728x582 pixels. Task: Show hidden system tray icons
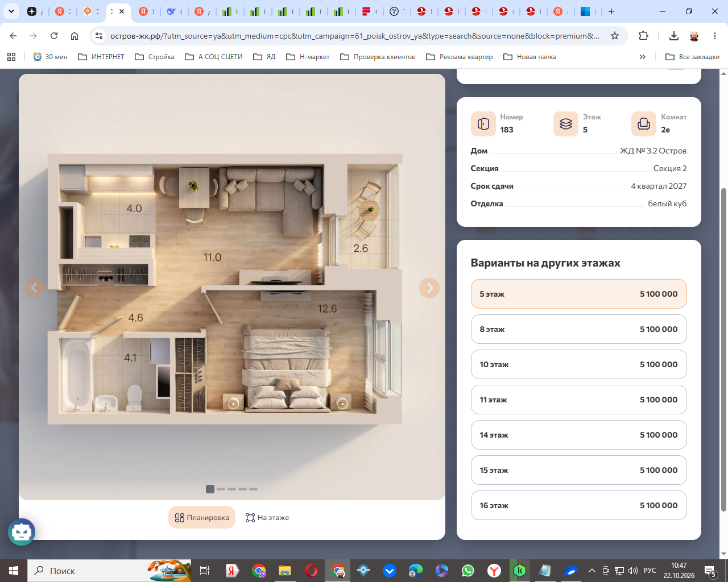(x=591, y=571)
